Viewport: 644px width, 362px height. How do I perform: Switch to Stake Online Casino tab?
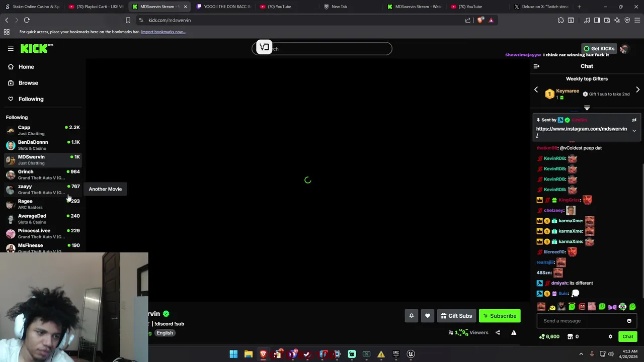point(32,7)
